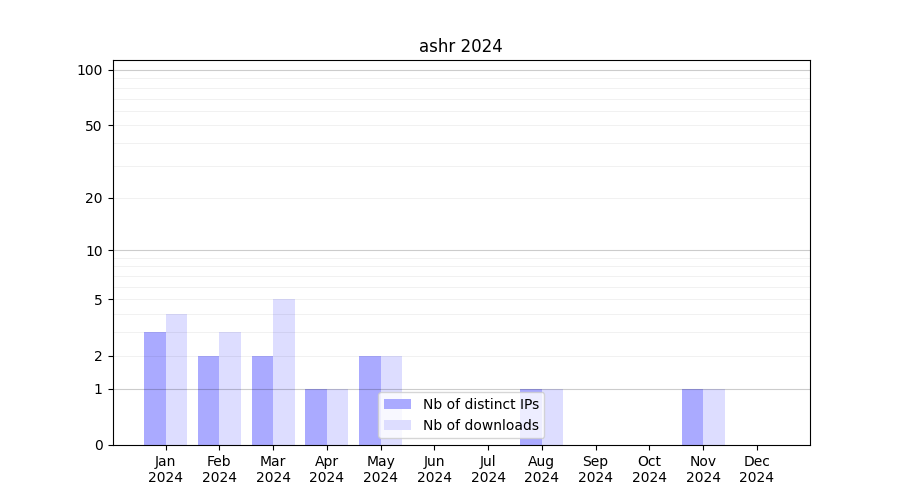Image resolution: width=900 pixels, height=500 pixels.
Task: Click the January distinct IPs bar
Action: point(155,388)
